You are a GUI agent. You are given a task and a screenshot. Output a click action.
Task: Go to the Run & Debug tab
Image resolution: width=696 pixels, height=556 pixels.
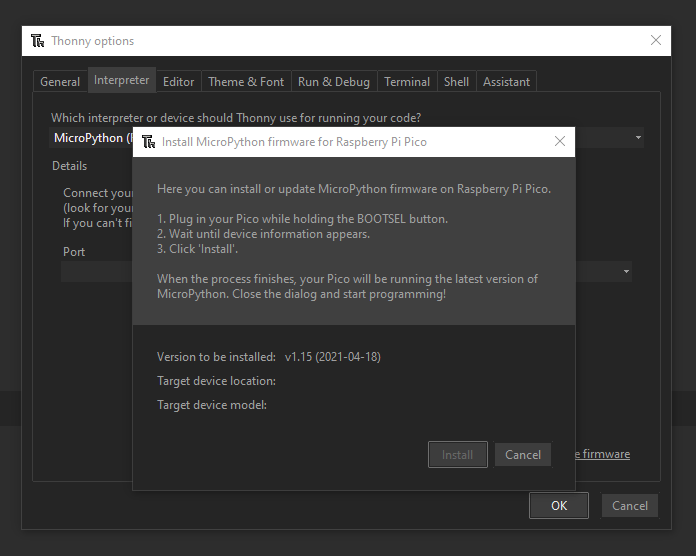click(334, 82)
